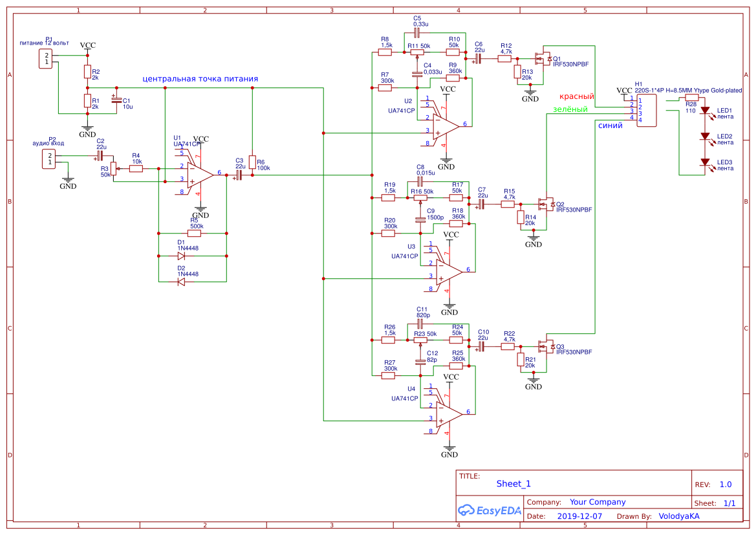Select the R28 110 ohm resistor
The height and width of the screenshot is (535, 756).
coord(691,97)
